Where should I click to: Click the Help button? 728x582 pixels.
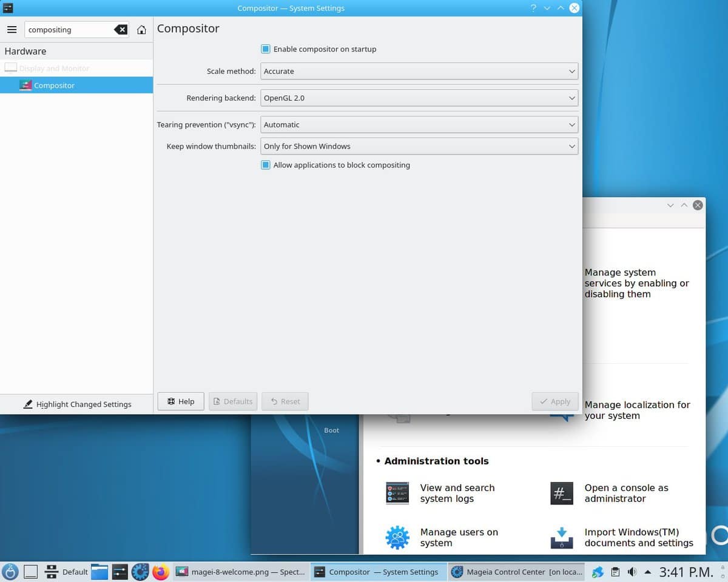coord(181,401)
